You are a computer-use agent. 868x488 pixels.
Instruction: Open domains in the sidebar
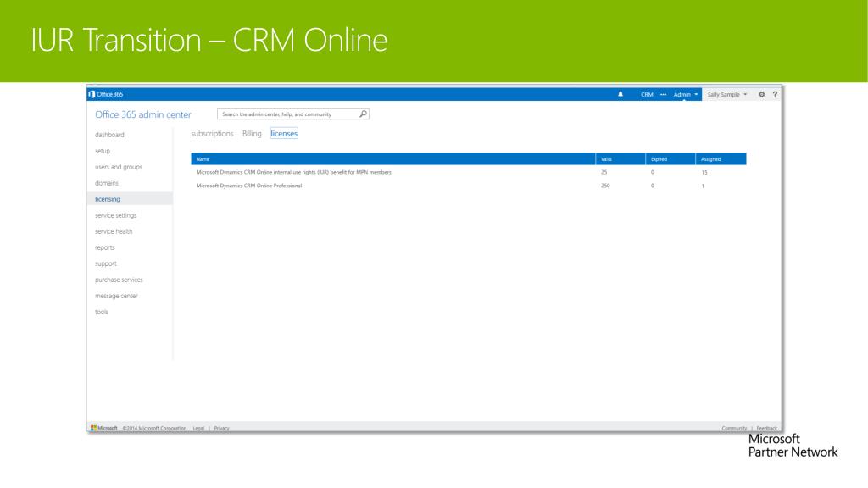(106, 183)
